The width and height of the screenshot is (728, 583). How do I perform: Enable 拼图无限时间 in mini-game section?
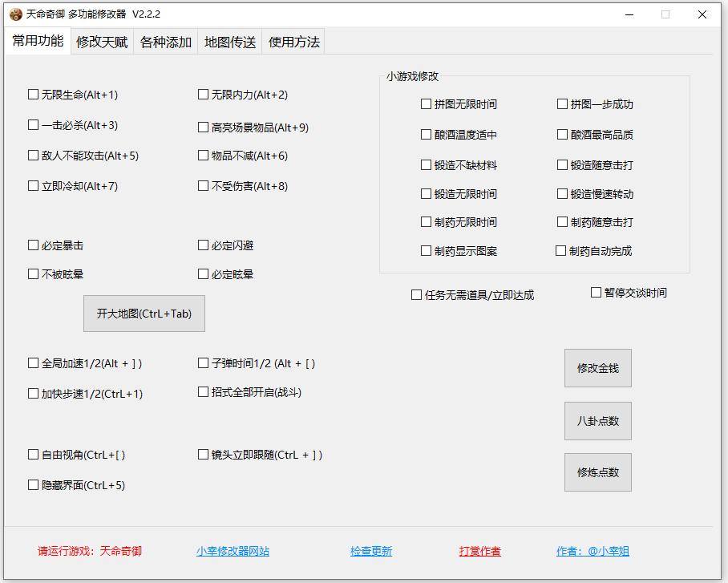426,103
